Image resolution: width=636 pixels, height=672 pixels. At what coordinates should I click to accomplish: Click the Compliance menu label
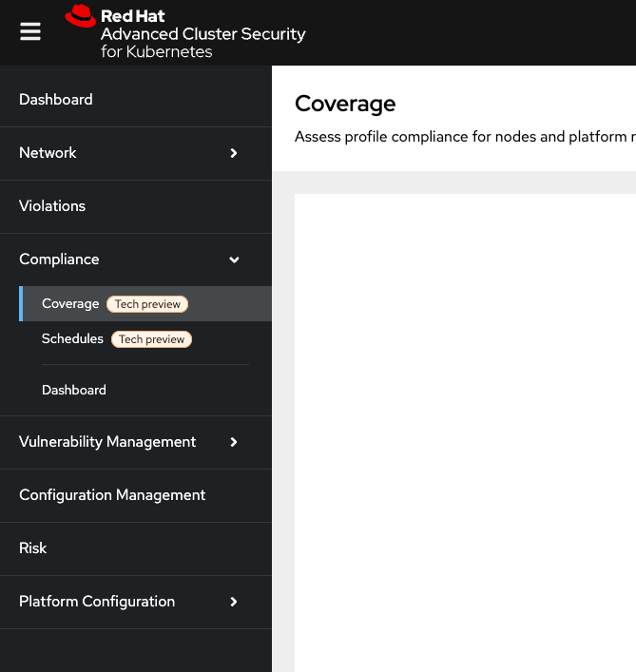click(59, 259)
